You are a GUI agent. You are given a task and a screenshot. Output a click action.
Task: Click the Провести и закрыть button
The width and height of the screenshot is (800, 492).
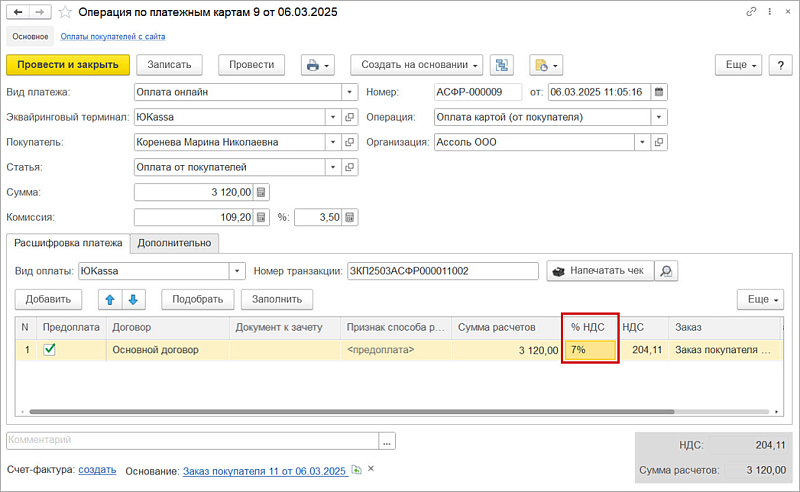pos(68,65)
